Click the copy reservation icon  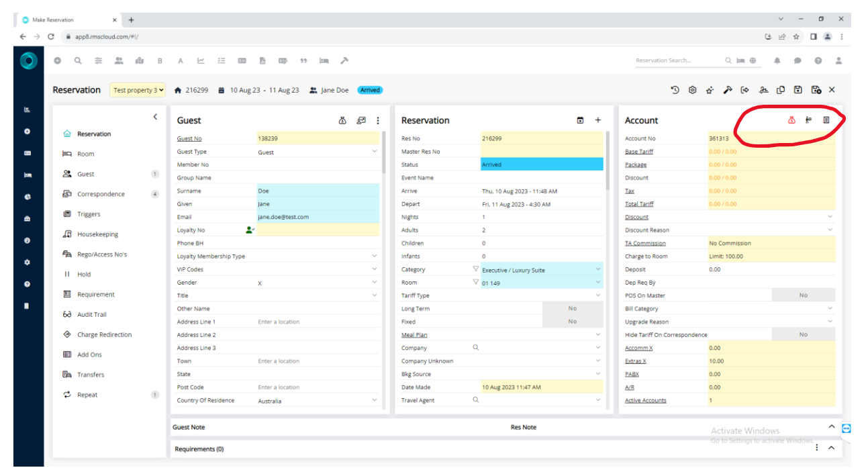point(780,90)
